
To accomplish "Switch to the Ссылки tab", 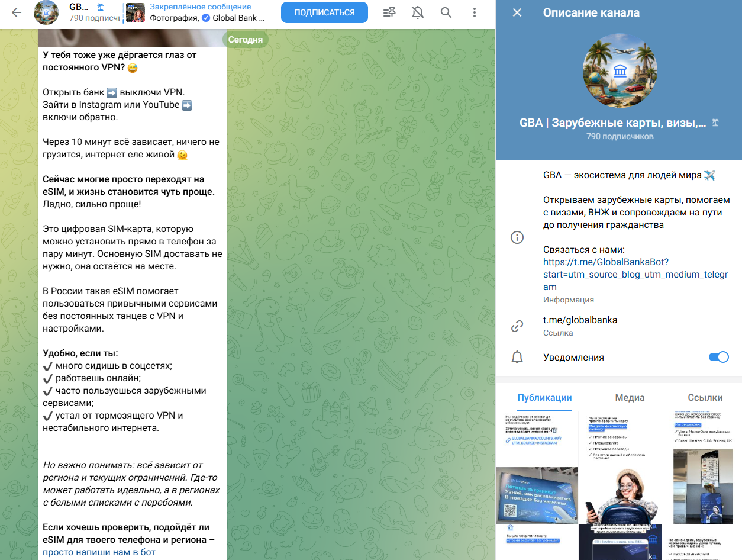I will pos(705,398).
